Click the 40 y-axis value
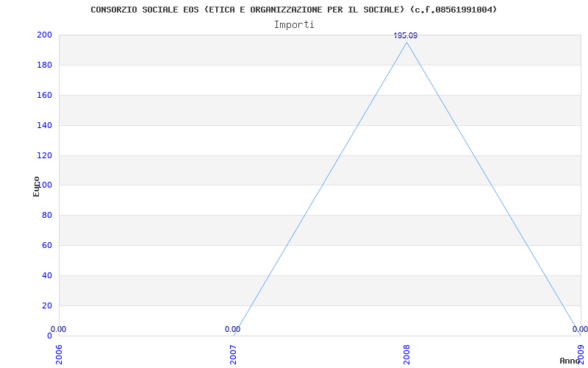 point(47,275)
